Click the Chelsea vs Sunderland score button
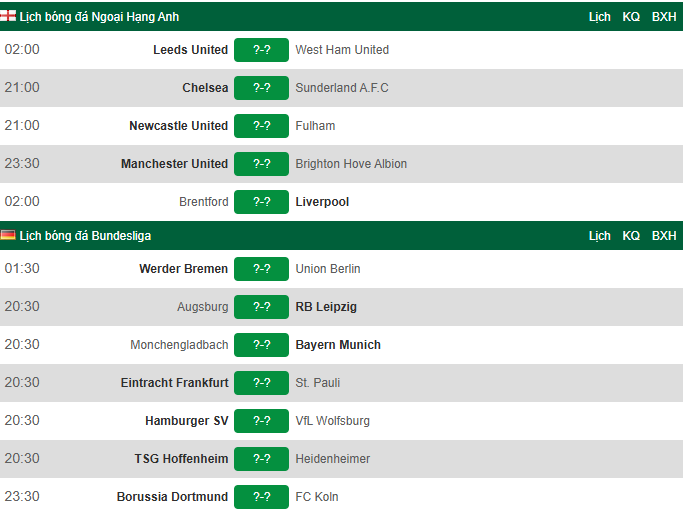The width and height of the screenshot is (683, 511). pos(261,88)
